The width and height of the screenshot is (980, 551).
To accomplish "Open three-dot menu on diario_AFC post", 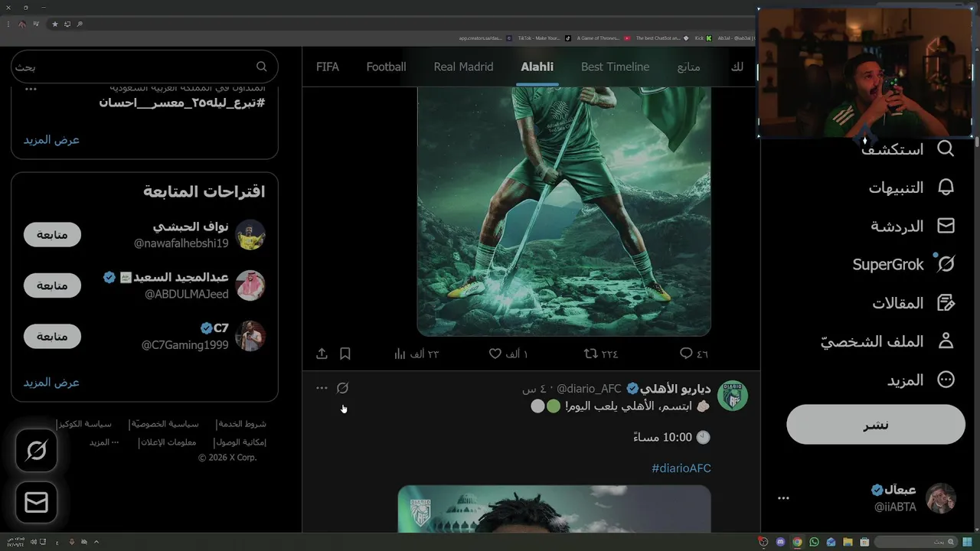I will pos(322,388).
